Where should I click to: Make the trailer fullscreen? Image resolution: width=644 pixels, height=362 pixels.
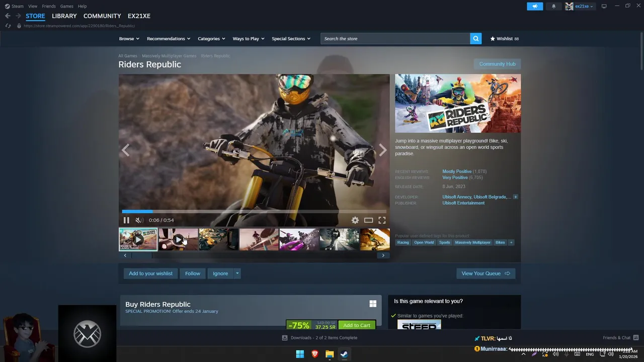(382, 220)
